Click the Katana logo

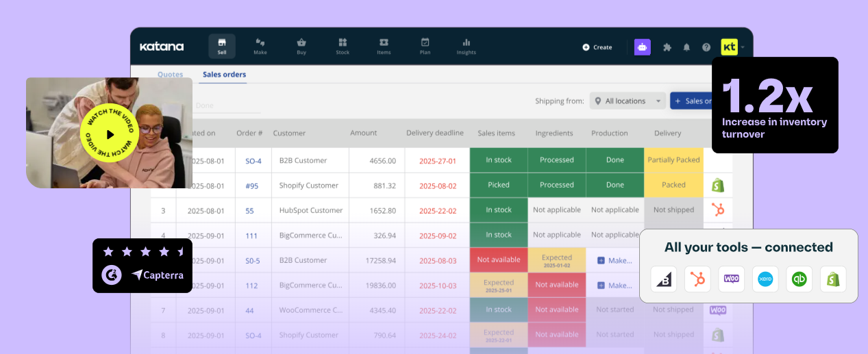pos(162,47)
